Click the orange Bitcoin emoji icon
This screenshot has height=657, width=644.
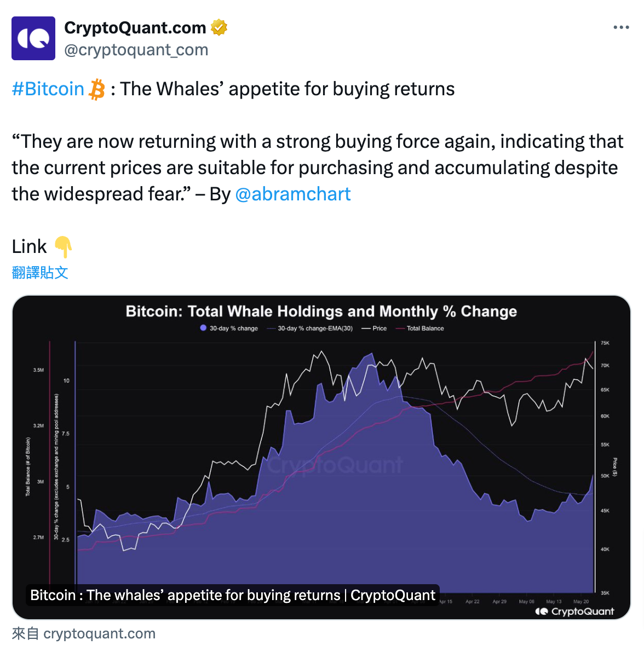pyautogui.click(x=97, y=89)
